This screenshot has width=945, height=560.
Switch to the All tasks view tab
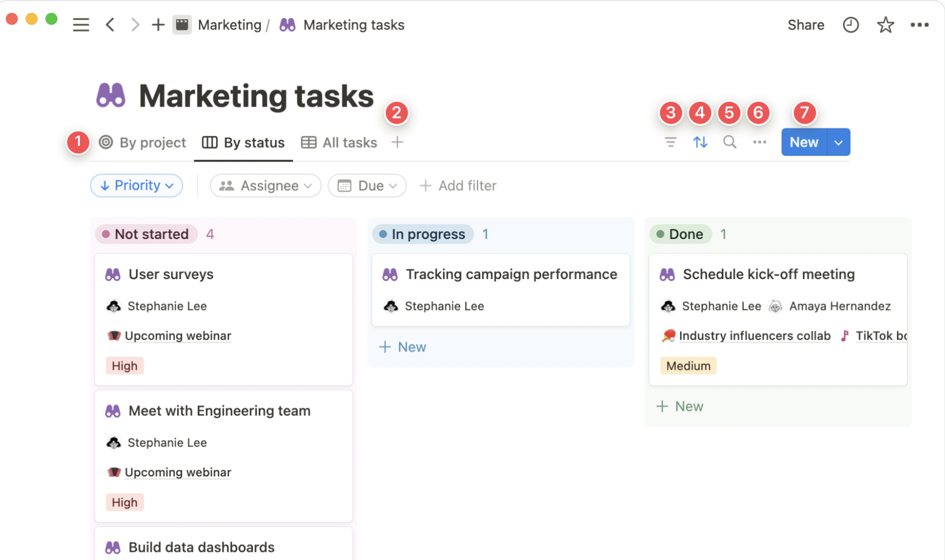pyautogui.click(x=338, y=142)
